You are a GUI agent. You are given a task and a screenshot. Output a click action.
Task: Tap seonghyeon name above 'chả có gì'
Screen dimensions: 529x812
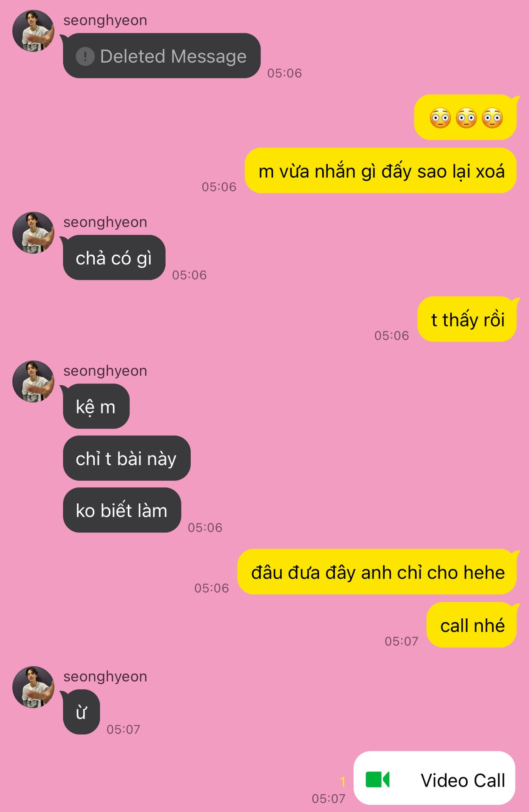[x=105, y=222]
